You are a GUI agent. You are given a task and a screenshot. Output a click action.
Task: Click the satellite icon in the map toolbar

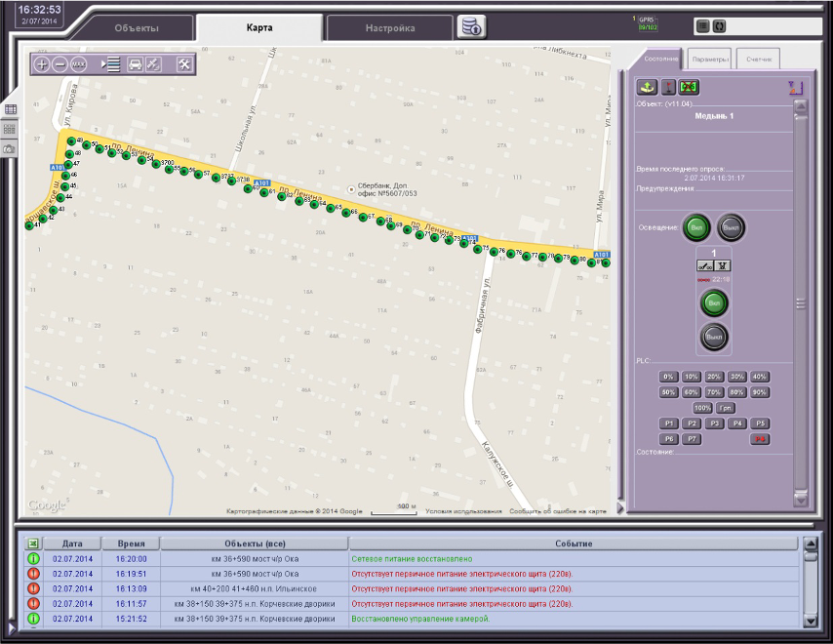(153, 64)
